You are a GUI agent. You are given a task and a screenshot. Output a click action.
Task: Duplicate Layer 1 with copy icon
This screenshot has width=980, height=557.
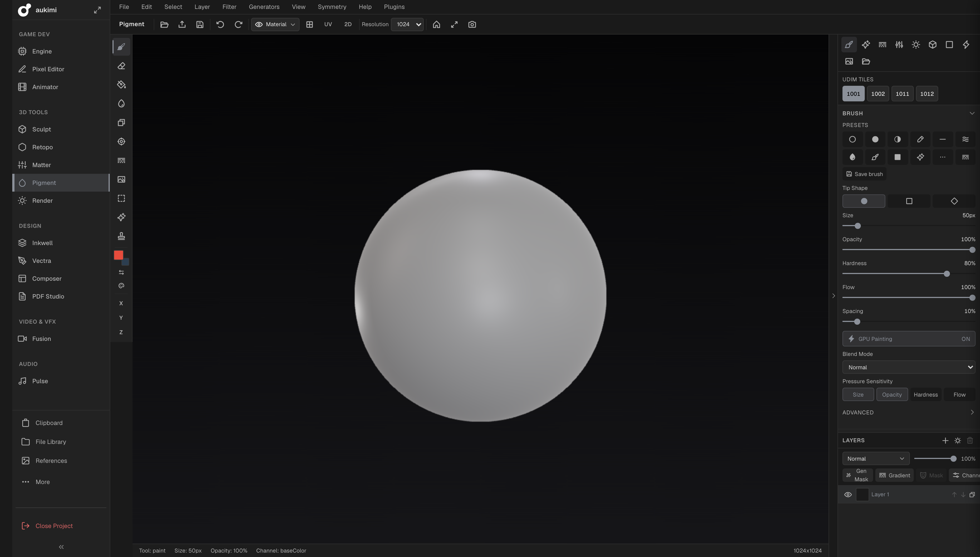pyautogui.click(x=972, y=495)
